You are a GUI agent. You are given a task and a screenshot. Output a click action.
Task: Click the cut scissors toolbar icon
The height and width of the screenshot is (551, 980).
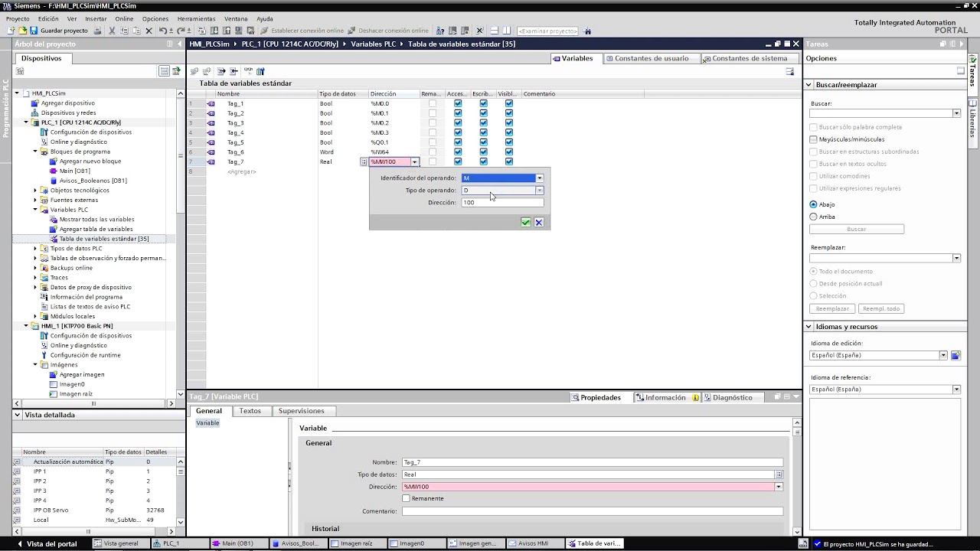tap(112, 31)
